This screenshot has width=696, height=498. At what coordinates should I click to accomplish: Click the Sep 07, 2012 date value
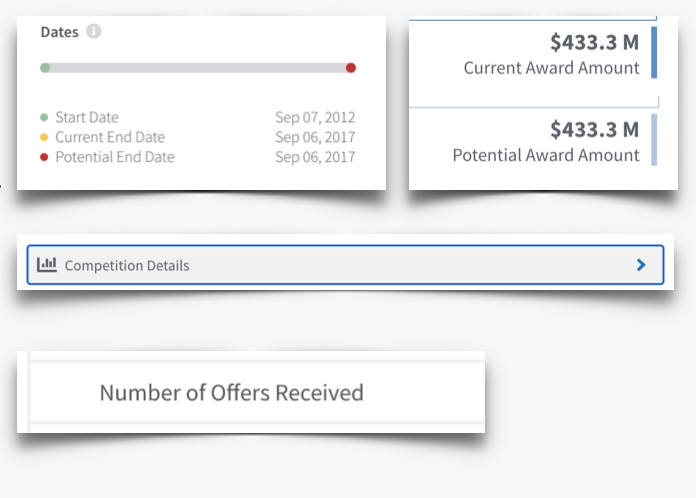[x=315, y=117]
